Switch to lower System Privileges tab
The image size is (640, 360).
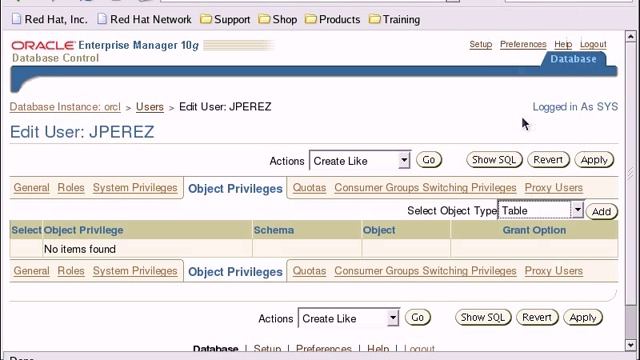135,271
